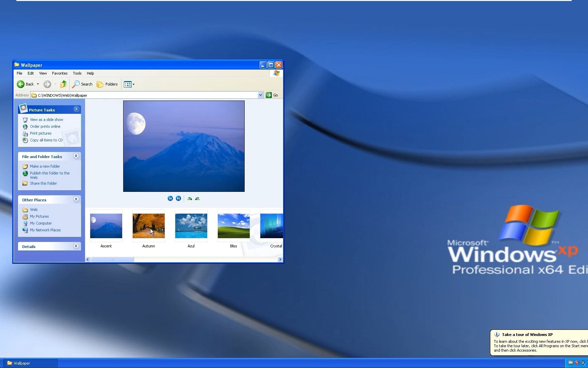Click the My Computer icon
Viewport: 588px width, 368px height.
tap(25, 223)
